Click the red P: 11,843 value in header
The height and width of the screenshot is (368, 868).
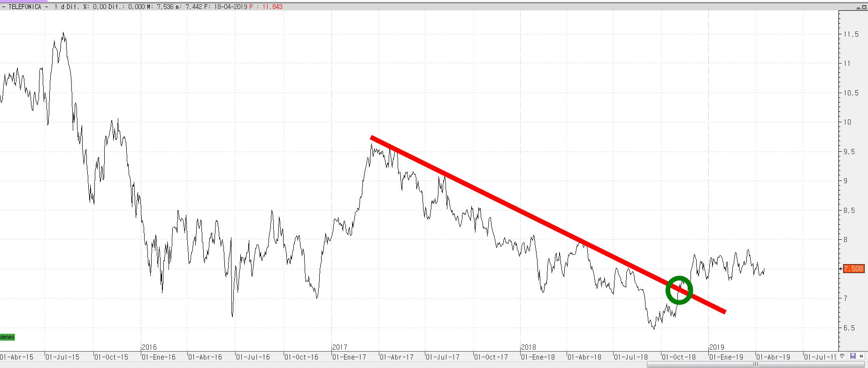(x=266, y=7)
